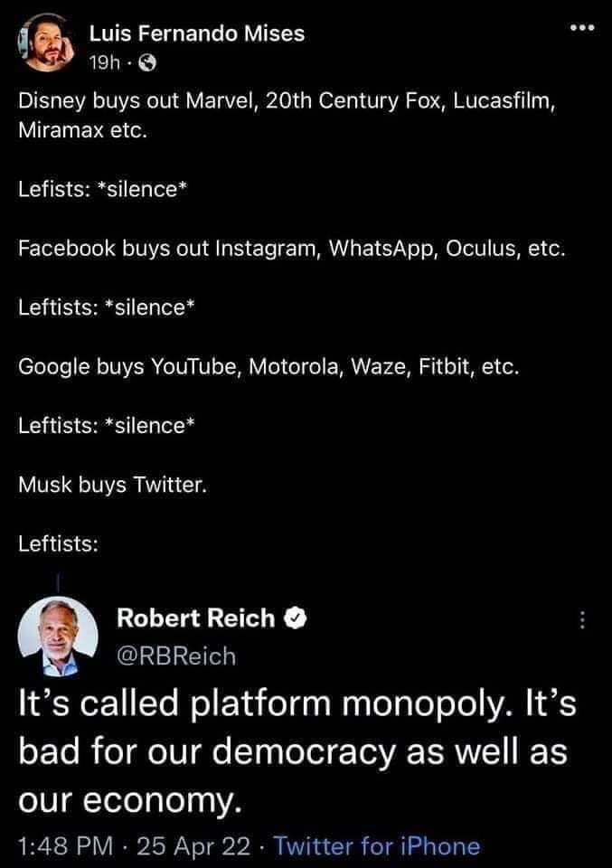Click the @RBReich handle
The height and width of the screenshot is (868, 612).
pos(177,656)
